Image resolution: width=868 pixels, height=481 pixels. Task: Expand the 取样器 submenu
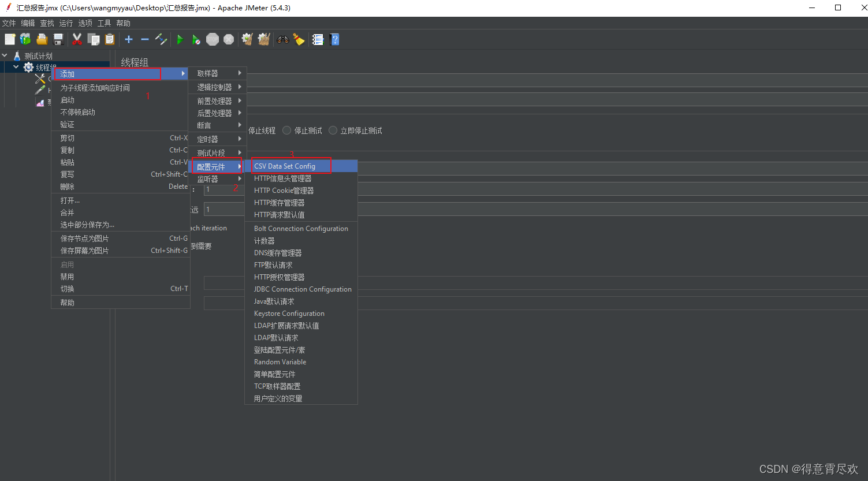tap(218, 73)
